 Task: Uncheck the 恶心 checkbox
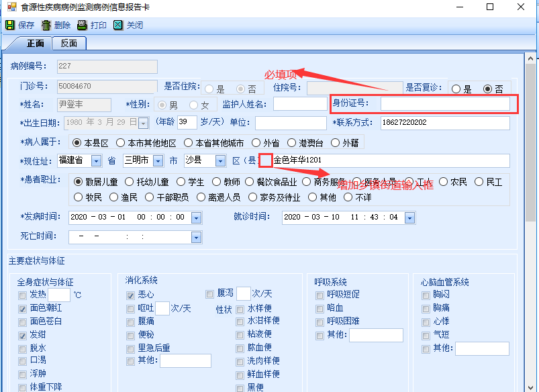click(x=131, y=295)
